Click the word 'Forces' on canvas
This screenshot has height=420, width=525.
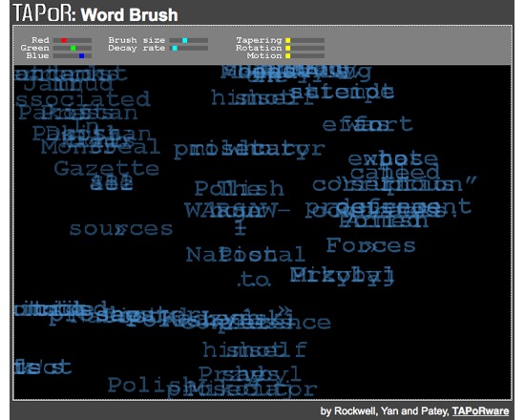tap(371, 245)
